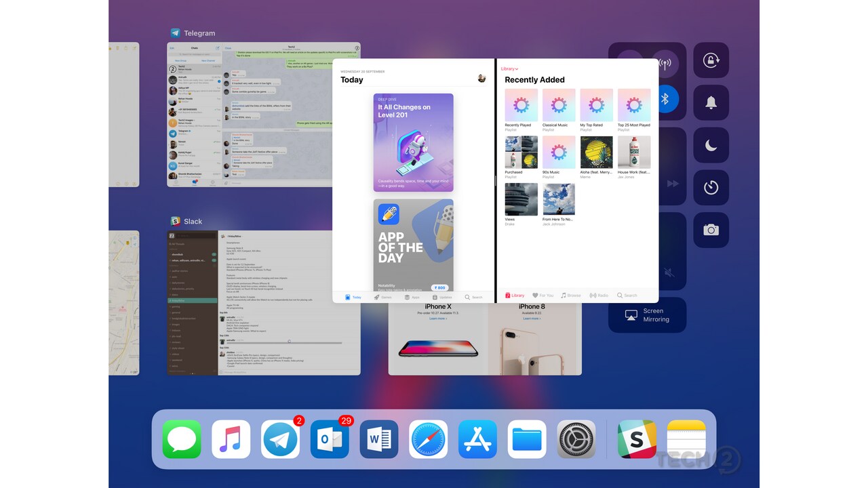Launch Slack from the dock
The image size is (868, 488).
point(637,439)
